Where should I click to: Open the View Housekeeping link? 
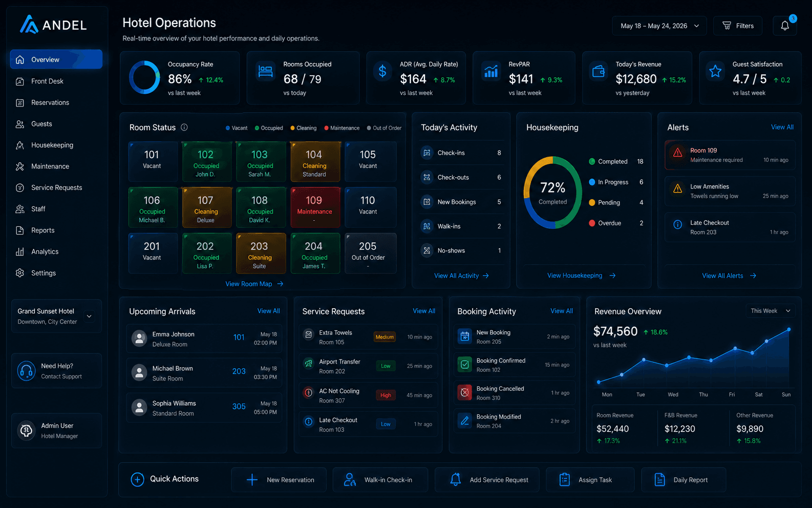coord(581,276)
